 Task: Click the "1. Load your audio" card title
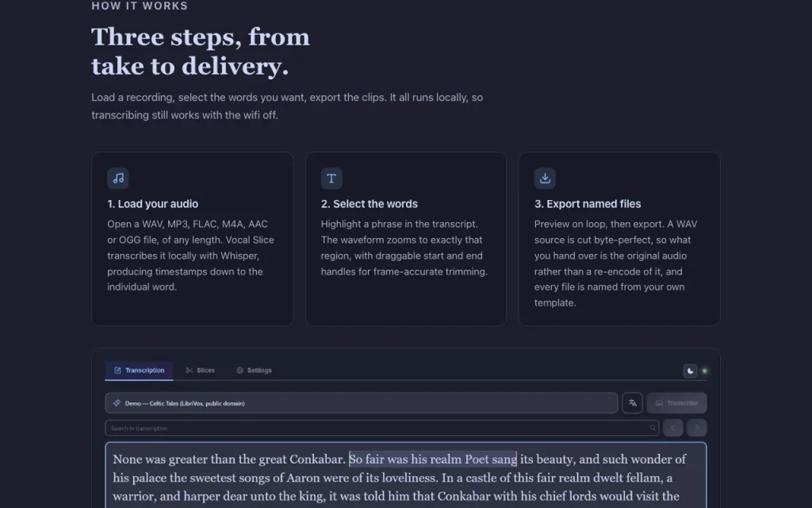point(153,204)
